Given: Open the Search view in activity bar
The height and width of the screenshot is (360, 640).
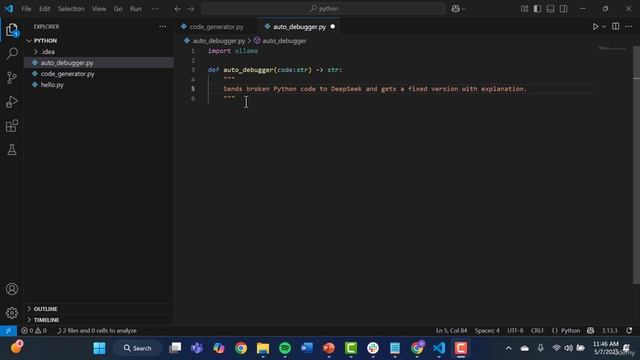Looking at the screenshot, I should click(x=12, y=53).
